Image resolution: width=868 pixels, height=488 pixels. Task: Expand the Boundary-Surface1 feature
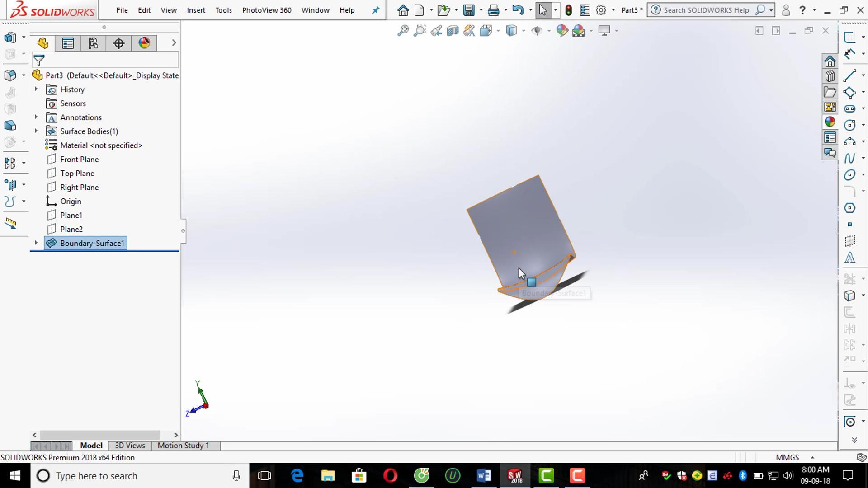(36, 243)
